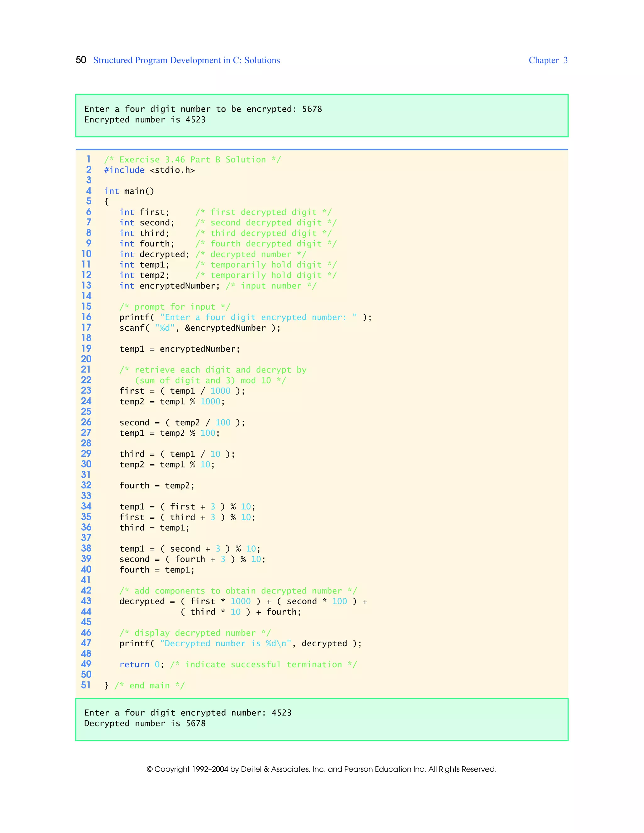Click the page number 50 in header
The width and height of the screenshot is (644, 833).
tap(81, 60)
